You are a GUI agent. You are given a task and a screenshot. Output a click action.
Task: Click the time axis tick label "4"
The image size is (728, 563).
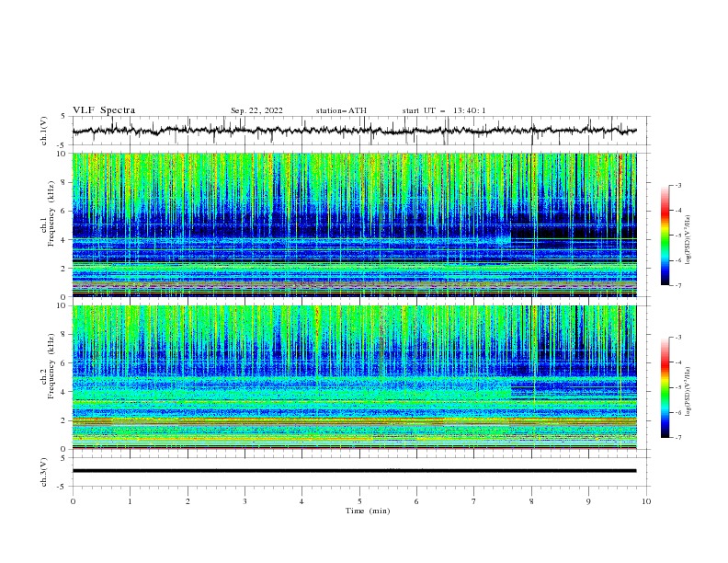tap(301, 501)
